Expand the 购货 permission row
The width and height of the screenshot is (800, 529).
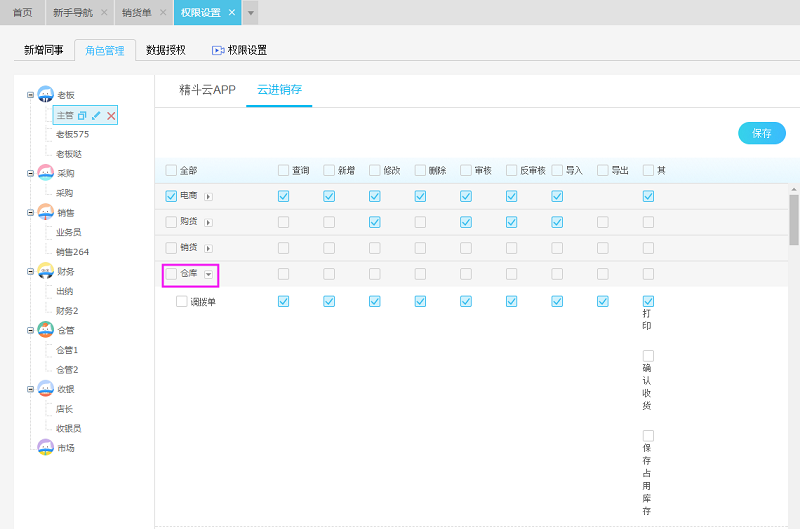tap(209, 222)
